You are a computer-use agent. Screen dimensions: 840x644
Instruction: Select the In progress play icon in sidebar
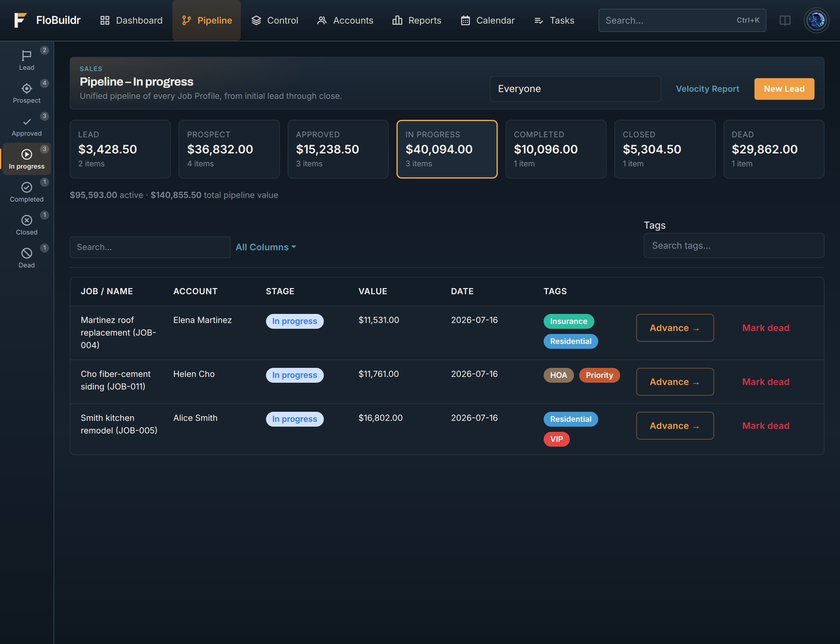point(26,154)
